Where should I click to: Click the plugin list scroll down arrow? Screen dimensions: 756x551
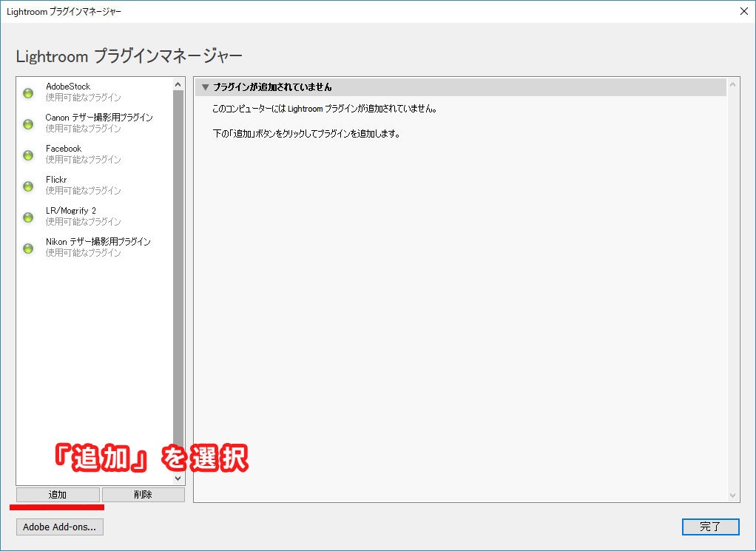[x=178, y=479]
